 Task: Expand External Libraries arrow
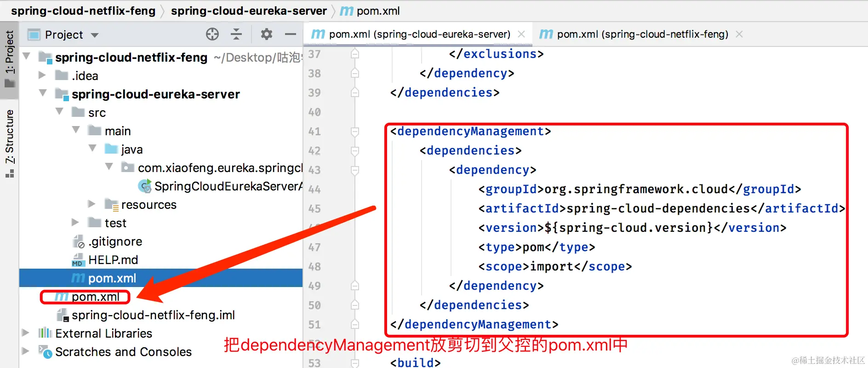click(26, 333)
